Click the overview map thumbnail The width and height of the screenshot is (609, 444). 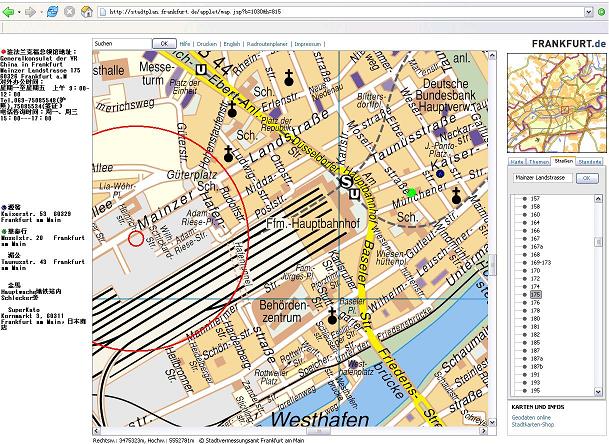pos(557,103)
